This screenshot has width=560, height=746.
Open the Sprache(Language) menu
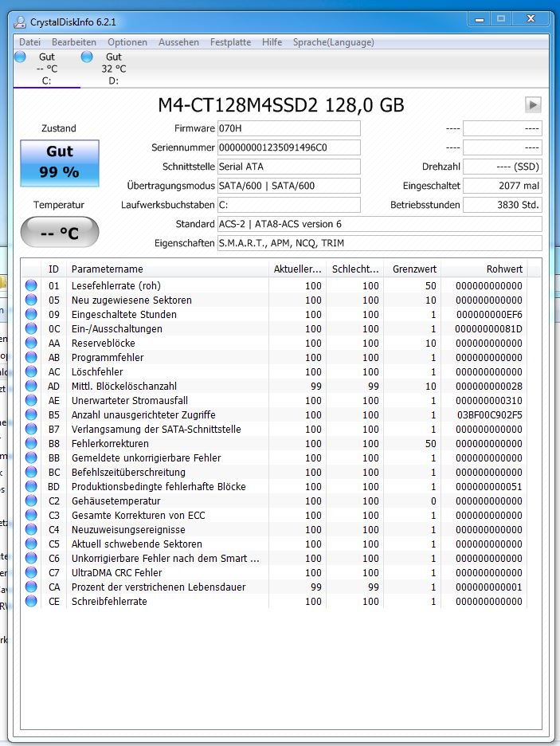tap(333, 42)
